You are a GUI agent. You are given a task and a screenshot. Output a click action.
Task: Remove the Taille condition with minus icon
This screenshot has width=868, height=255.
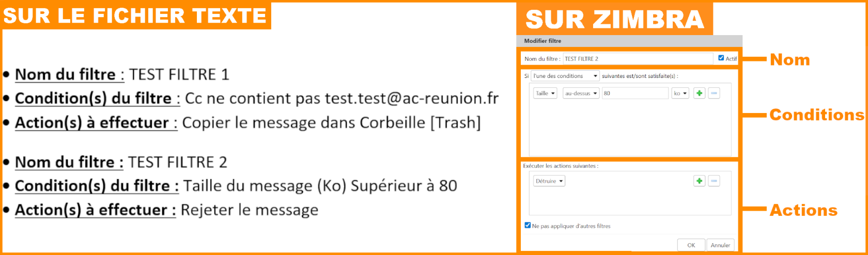[714, 93]
